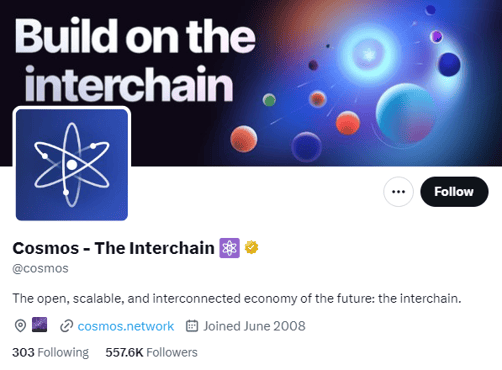Click the large glowing blue planet in banner
Image resolution: width=502 pixels, height=370 pixels.
[405, 114]
